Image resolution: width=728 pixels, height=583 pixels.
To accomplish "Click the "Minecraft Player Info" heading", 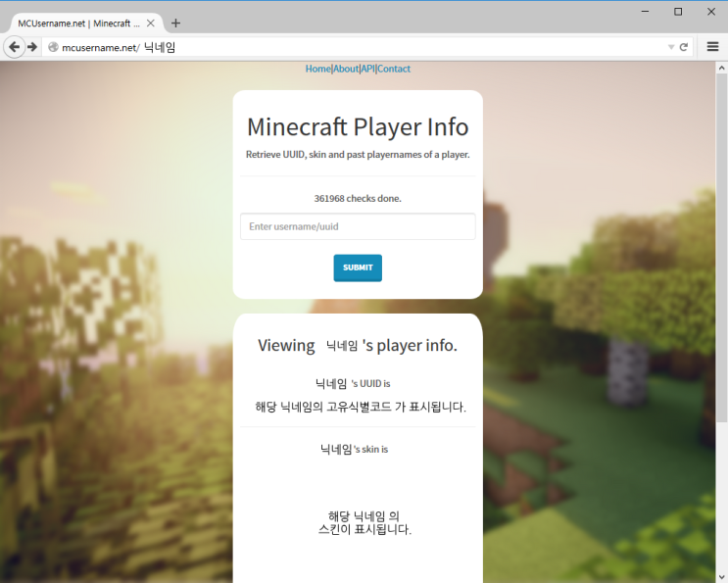I will (358, 126).
